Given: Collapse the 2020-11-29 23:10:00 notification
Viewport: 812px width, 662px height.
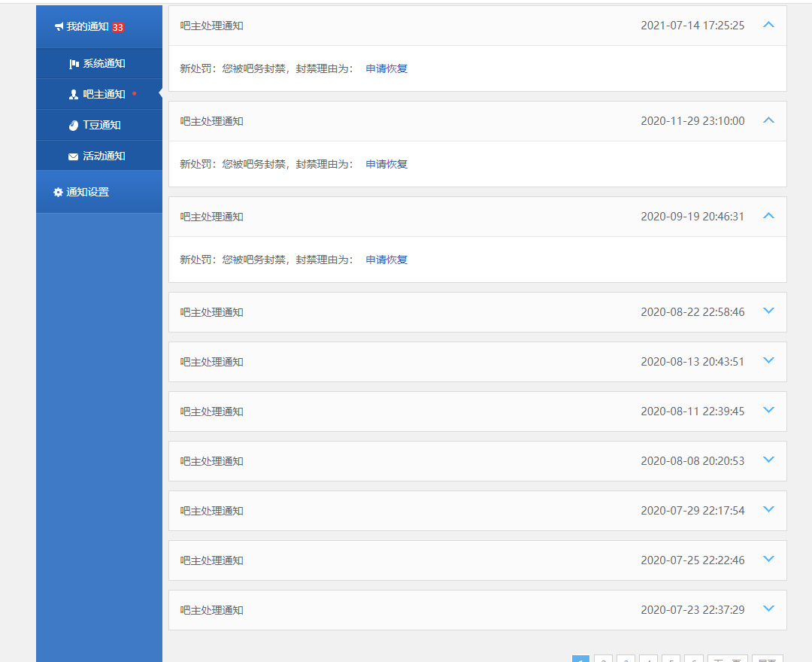Looking at the screenshot, I should tap(768, 120).
